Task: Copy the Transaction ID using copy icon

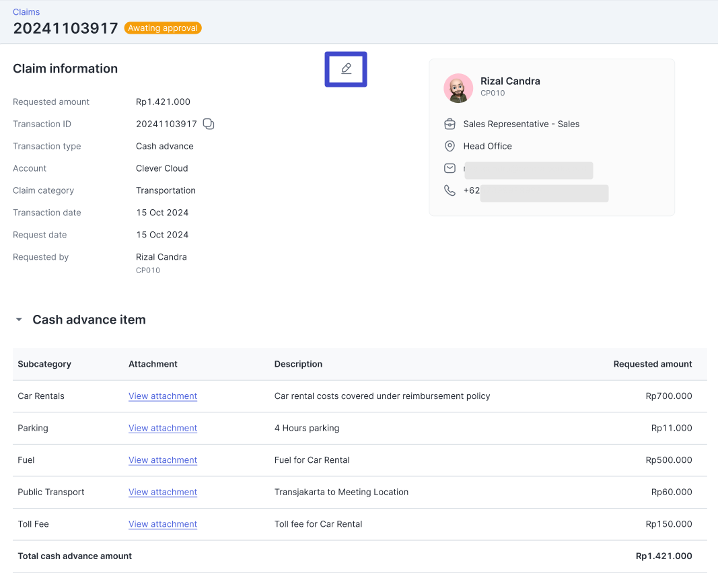Action: tap(209, 124)
